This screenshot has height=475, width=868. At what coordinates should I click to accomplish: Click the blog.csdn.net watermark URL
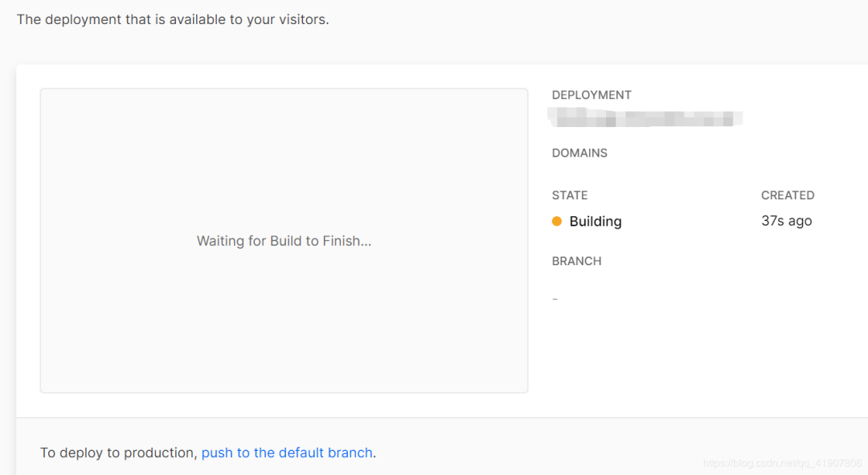[782, 463]
